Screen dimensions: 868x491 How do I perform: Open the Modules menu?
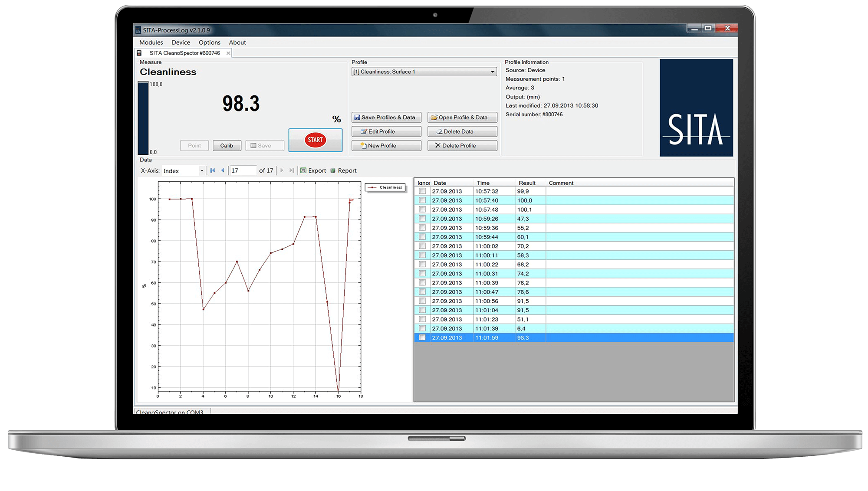click(151, 43)
